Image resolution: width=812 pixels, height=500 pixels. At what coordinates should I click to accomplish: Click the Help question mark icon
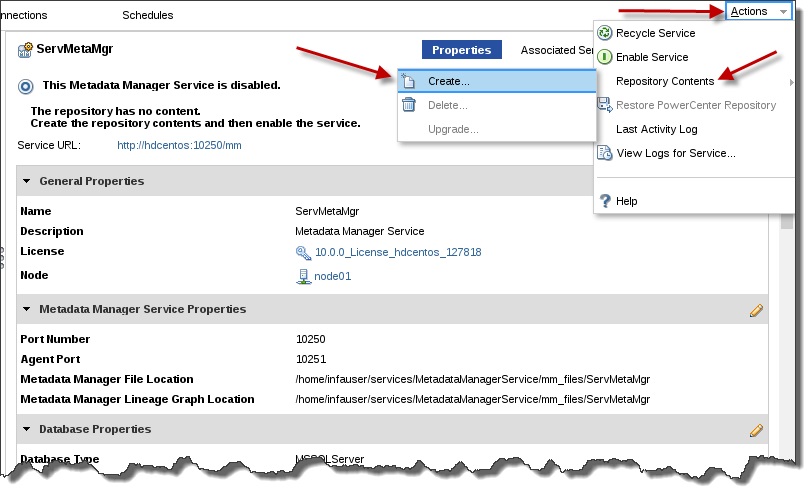(x=605, y=201)
